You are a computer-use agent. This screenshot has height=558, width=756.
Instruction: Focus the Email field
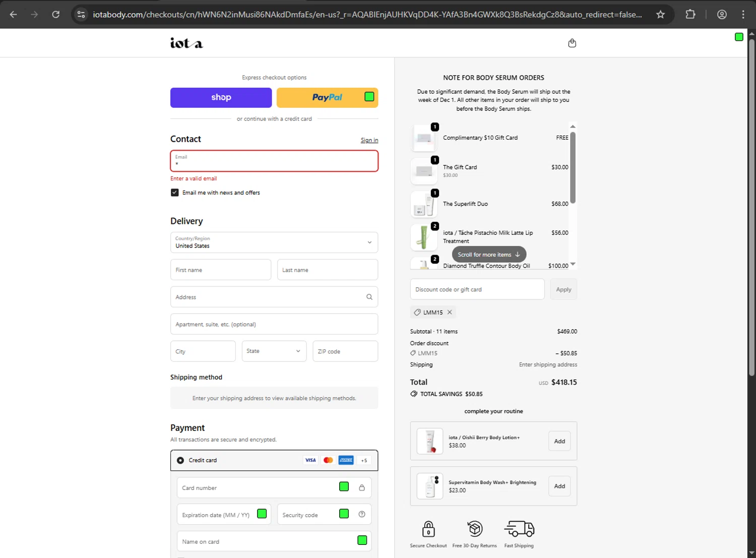click(x=274, y=161)
